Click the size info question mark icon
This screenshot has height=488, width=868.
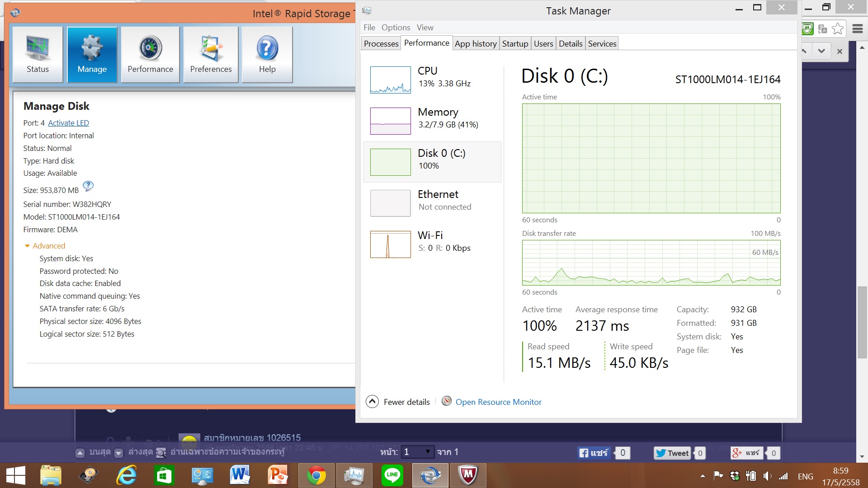point(89,186)
